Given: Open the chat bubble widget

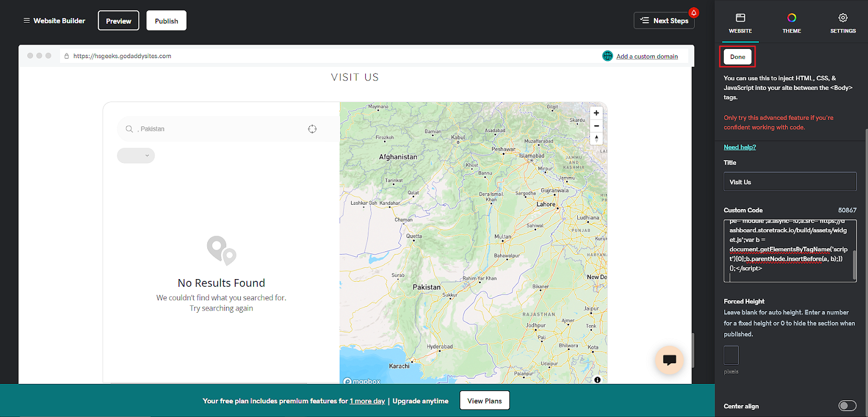Looking at the screenshot, I should point(669,359).
